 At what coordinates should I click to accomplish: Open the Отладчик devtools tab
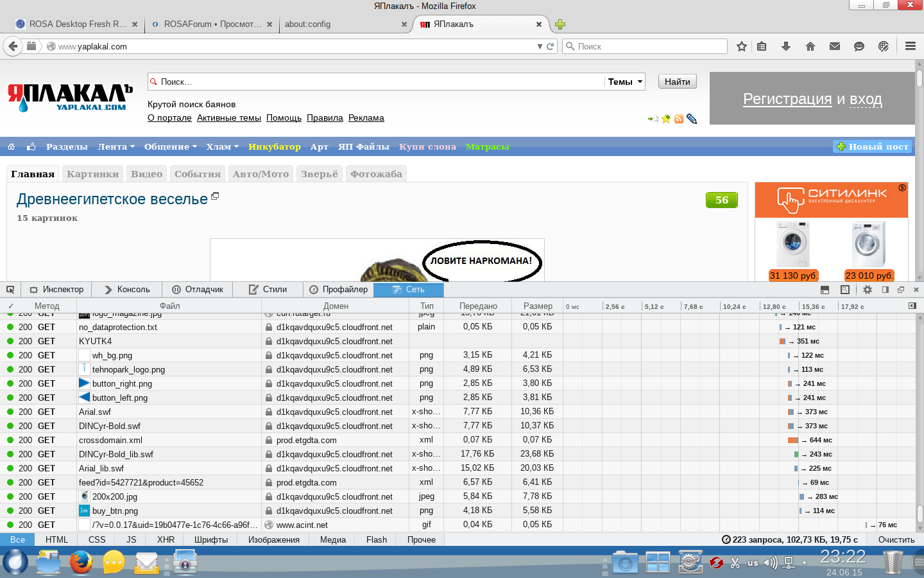point(198,290)
